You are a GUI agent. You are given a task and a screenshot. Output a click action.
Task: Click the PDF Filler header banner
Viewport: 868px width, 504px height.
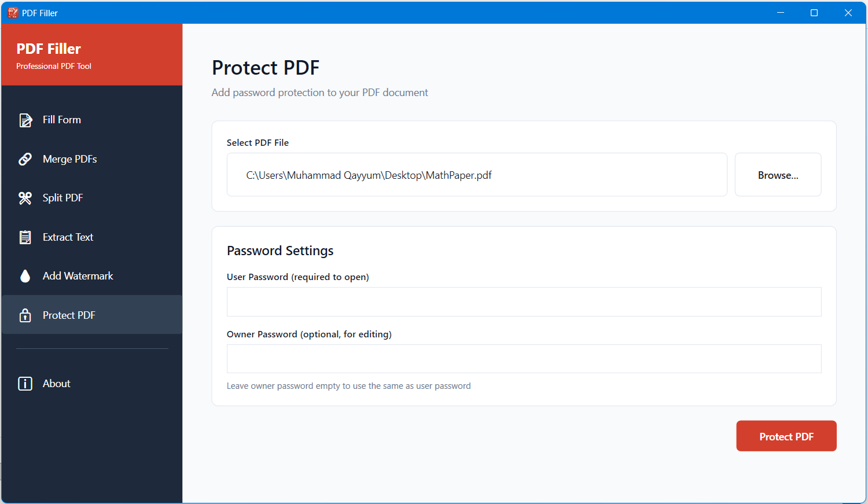[91, 54]
